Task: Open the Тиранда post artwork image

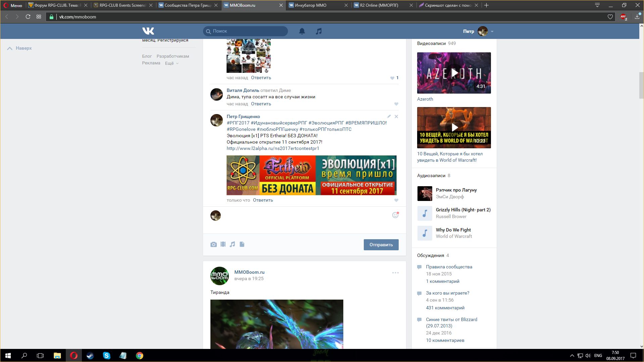Action: point(277,324)
